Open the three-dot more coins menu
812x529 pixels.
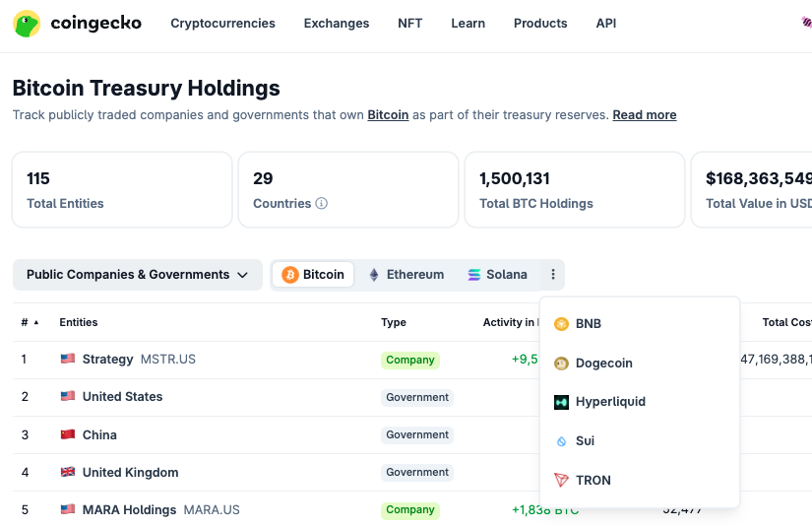click(x=552, y=275)
